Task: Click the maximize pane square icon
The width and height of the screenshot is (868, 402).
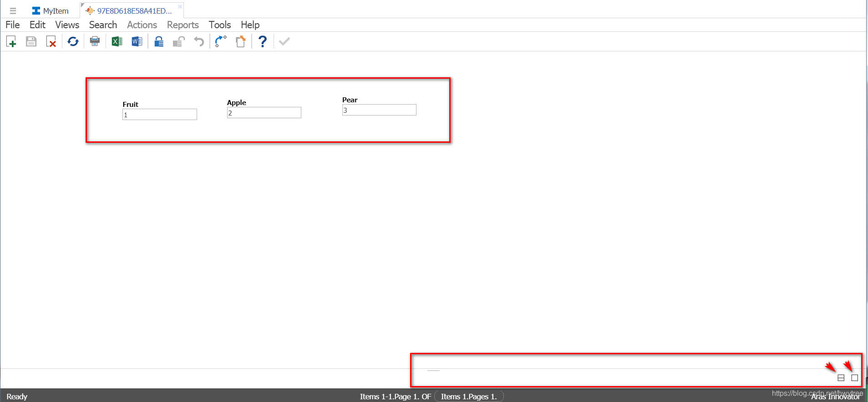Action: [855, 378]
